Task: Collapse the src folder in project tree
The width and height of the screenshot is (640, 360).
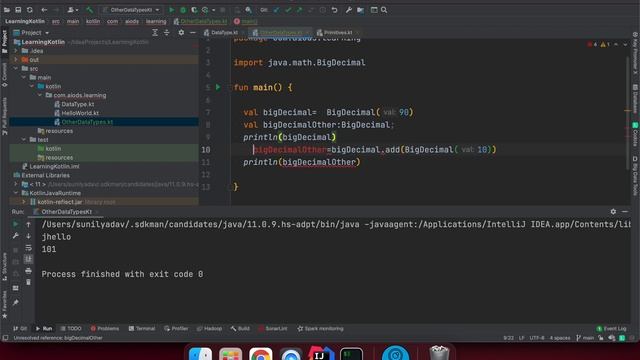Action: coord(16,69)
